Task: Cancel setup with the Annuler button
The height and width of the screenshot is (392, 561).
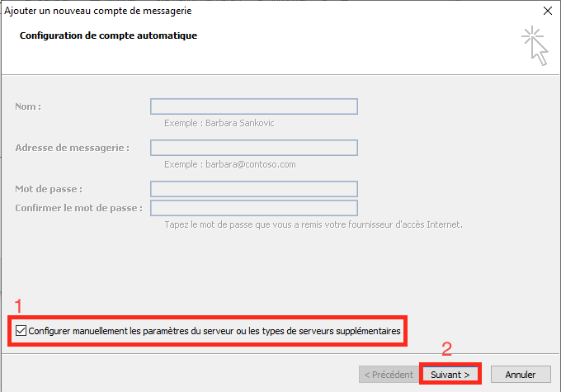Action: (x=520, y=374)
